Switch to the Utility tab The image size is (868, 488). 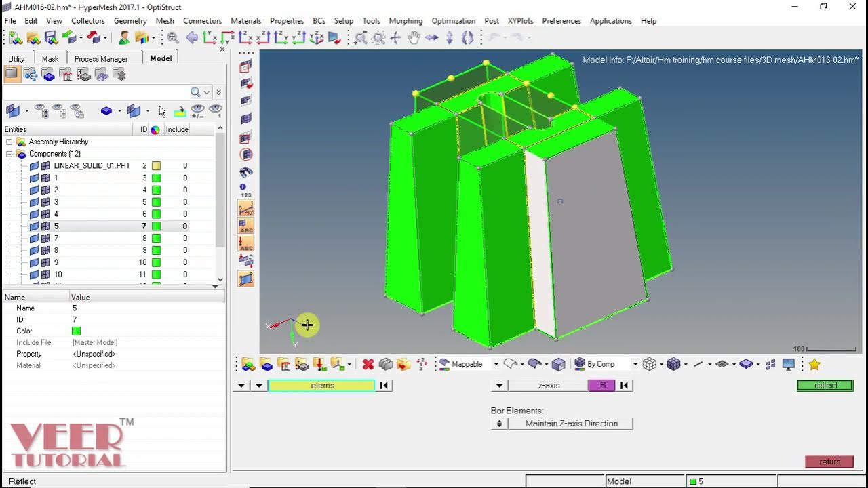point(16,59)
